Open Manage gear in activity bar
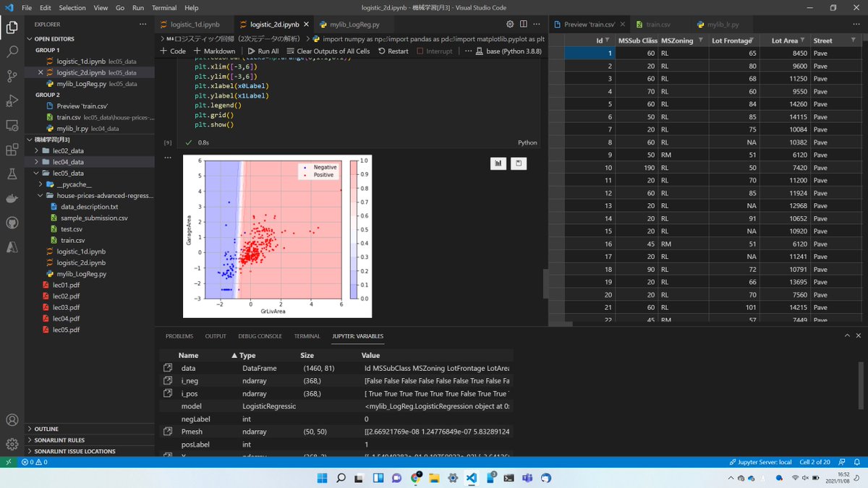The width and height of the screenshot is (868, 488). pyautogui.click(x=12, y=444)
